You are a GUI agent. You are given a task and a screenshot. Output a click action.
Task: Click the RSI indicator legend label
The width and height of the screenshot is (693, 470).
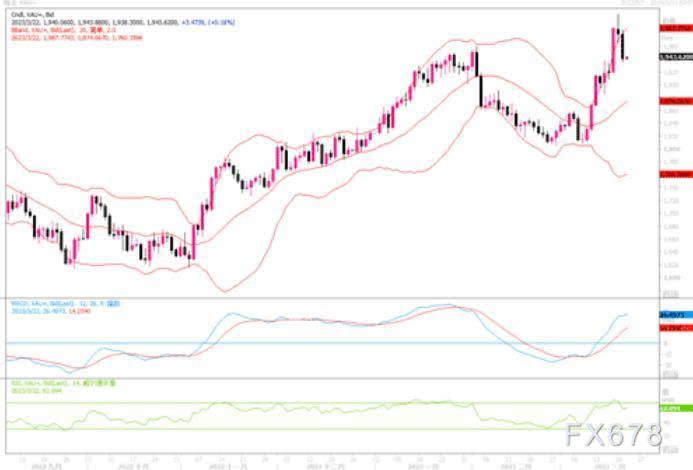[40, 383]
